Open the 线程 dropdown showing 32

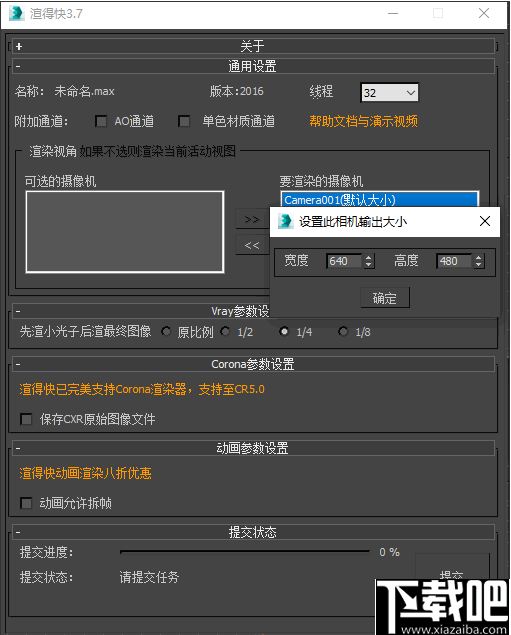[x=389, y=93]
